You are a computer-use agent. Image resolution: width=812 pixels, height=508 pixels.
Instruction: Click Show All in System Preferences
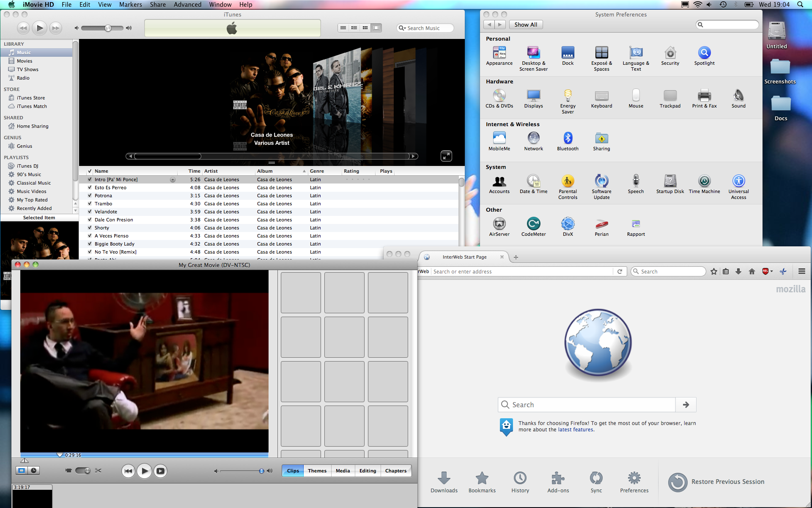[x=526, y=25]
